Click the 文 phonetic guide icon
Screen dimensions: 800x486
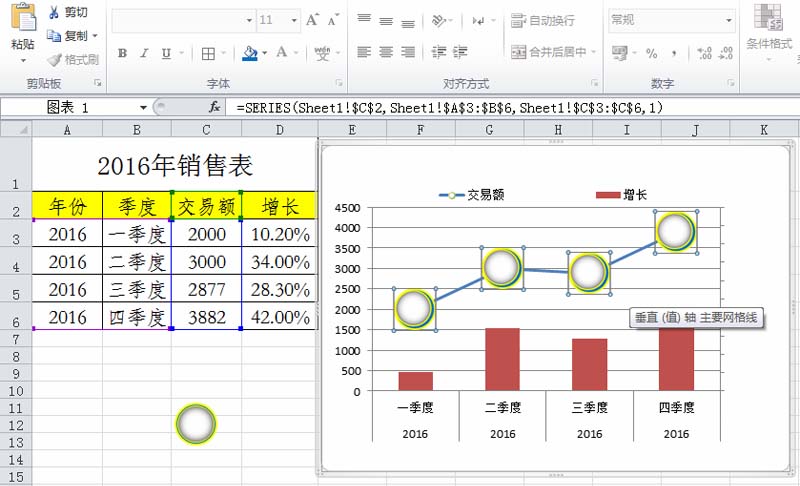322,53
